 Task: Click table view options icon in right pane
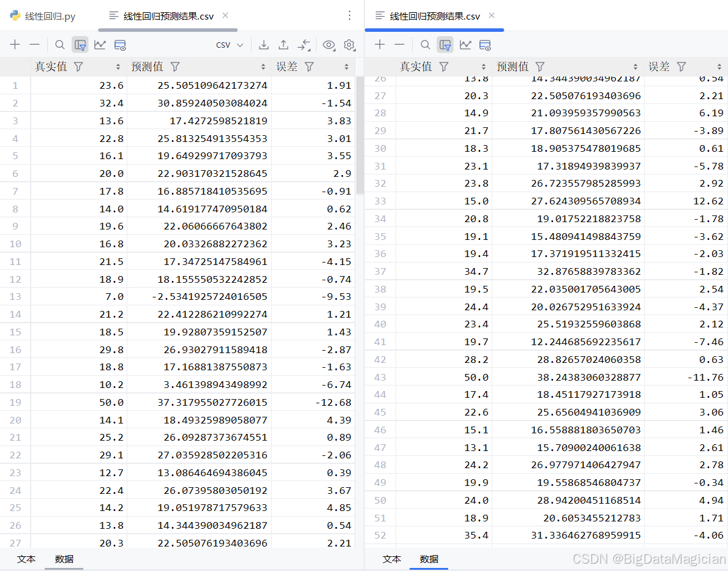coord(485,45)
